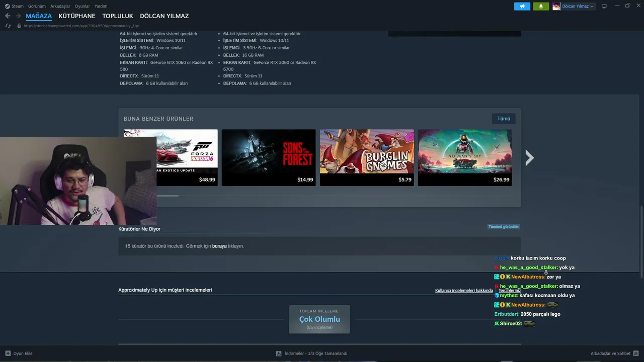Open the DÖLCAN YILMAZ profile tab

[x=165, y=16]
